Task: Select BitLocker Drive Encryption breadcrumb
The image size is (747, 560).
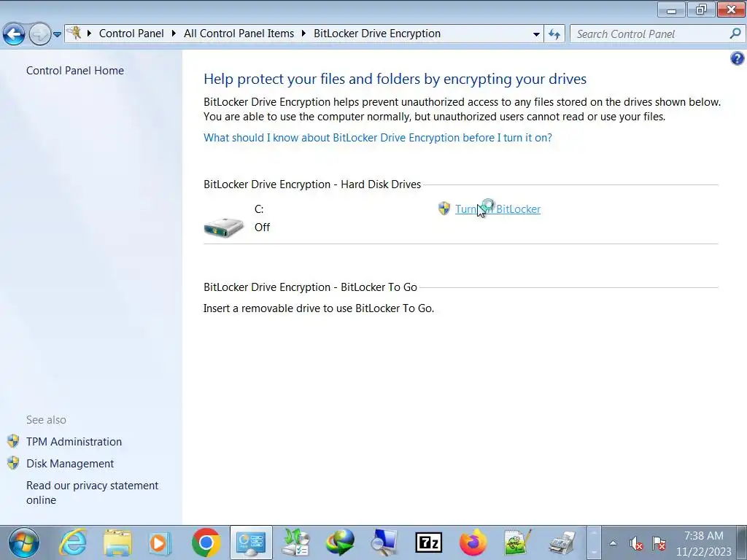Action: coord(377,34)
